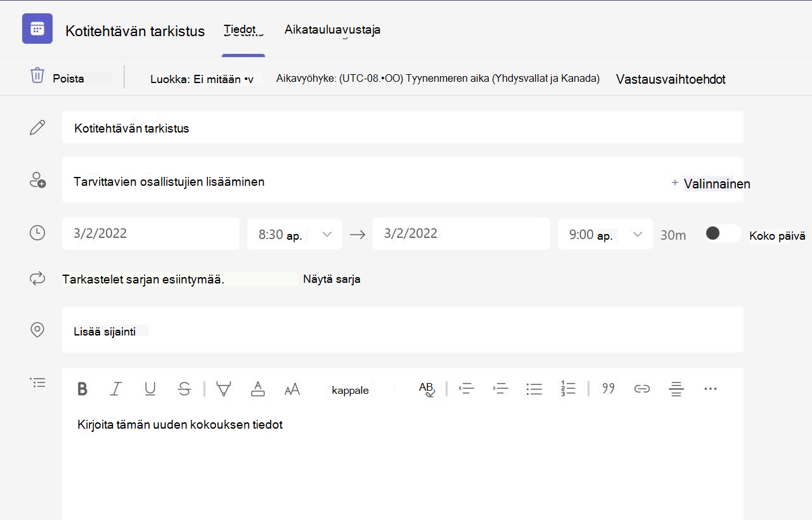
Task: Switch to the Aikatauluavustaja tab
Action: (x=332, y=29)
